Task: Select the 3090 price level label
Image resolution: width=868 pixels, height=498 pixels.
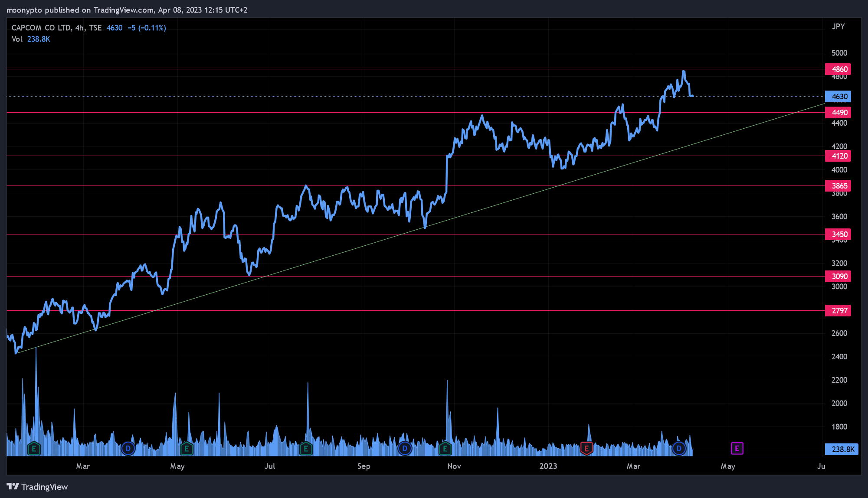Action: [838, 277]
